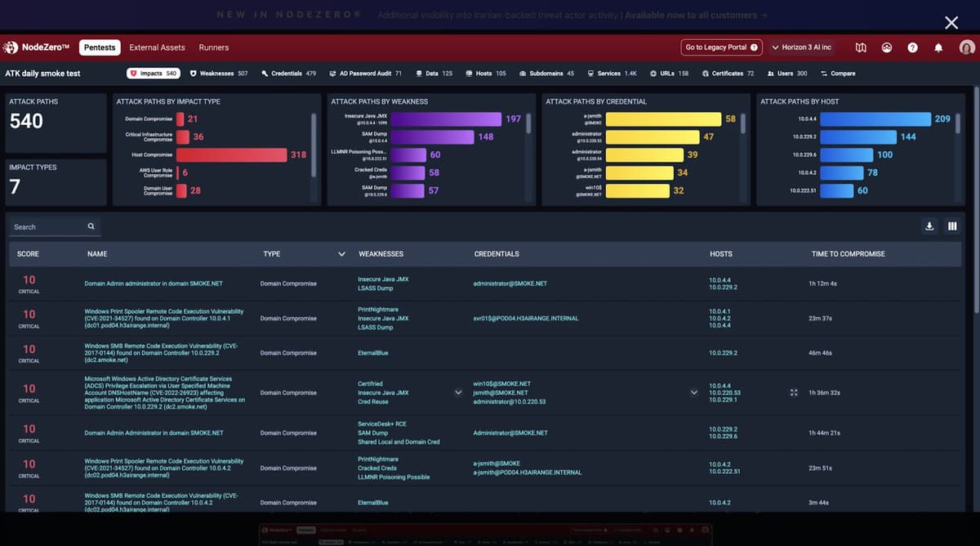Open the user profile avatar
The width and height of the screenshot is (980, 546).
coord(967,47)
